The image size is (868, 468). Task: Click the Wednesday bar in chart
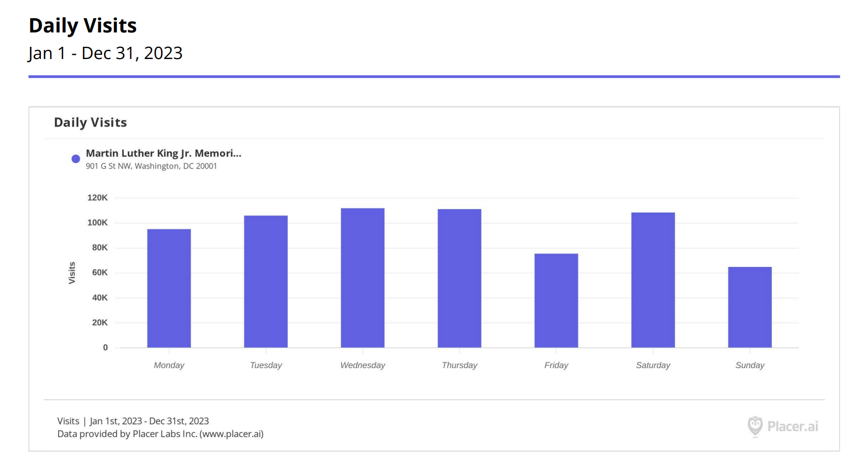coord(362,278)
